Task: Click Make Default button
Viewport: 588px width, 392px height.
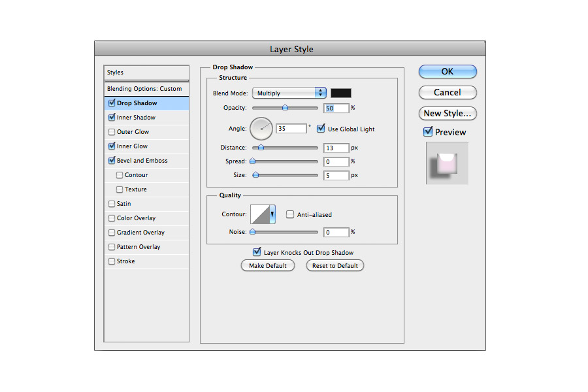Action: coord(268,266)
